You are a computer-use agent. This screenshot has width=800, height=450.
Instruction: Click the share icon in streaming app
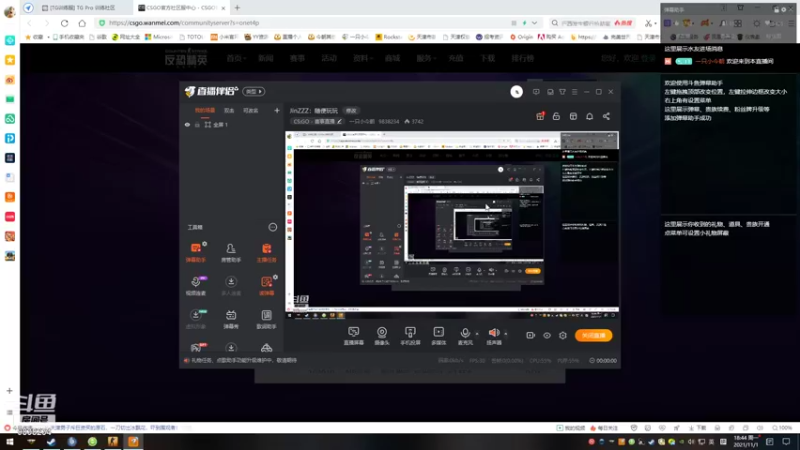pyautogui.click(x=606, y=116)
